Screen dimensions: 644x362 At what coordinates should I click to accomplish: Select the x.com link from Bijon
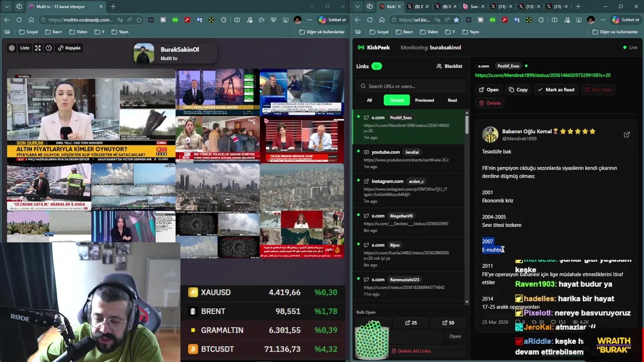pos(409,254)
